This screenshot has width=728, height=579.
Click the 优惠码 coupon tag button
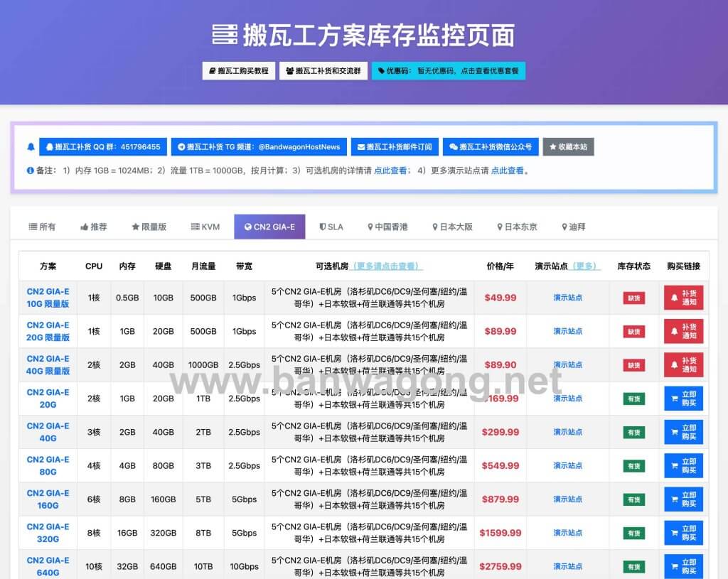pos(448,71)
